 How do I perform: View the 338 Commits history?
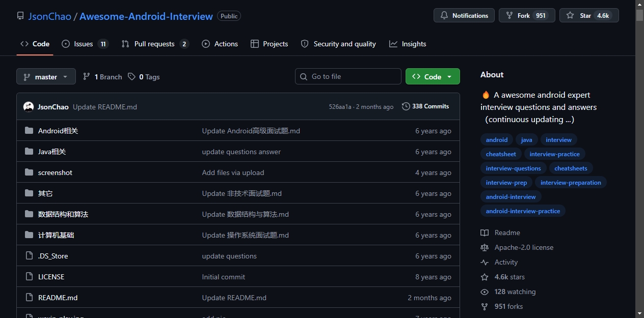[x=425, y=106]
